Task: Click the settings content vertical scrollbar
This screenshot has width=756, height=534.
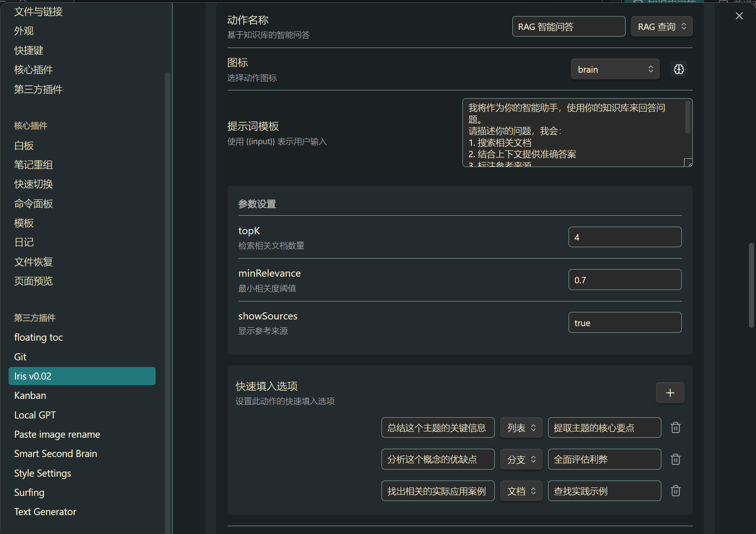Action: (x=751, y=285)
